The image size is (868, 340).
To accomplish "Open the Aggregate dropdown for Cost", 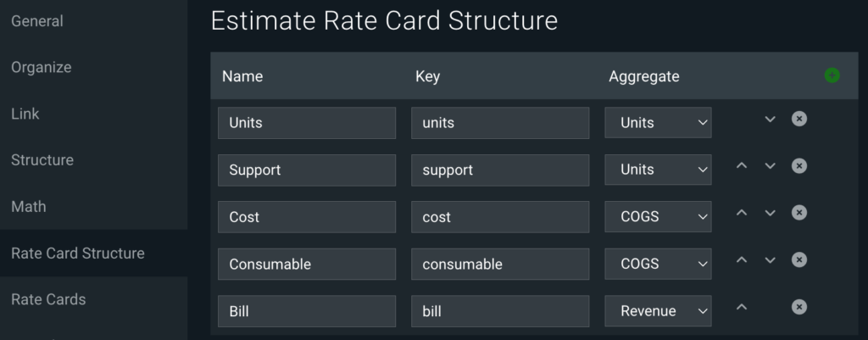I will pos(658,216).
